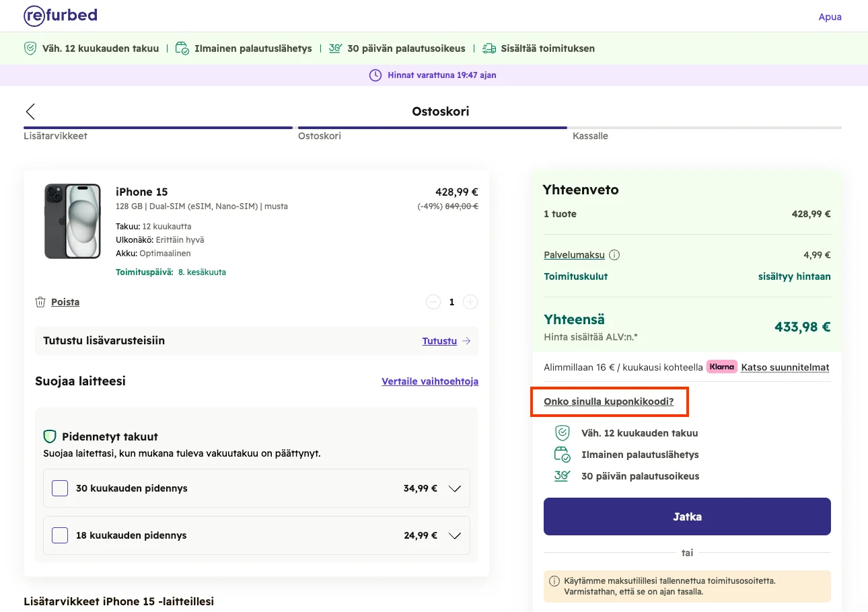Open the Onko sinulla kuponkikoodi? link

pos(609,402)
